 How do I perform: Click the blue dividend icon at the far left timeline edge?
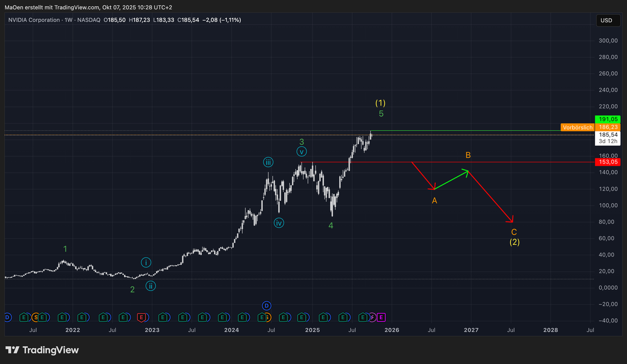point(6,317)
